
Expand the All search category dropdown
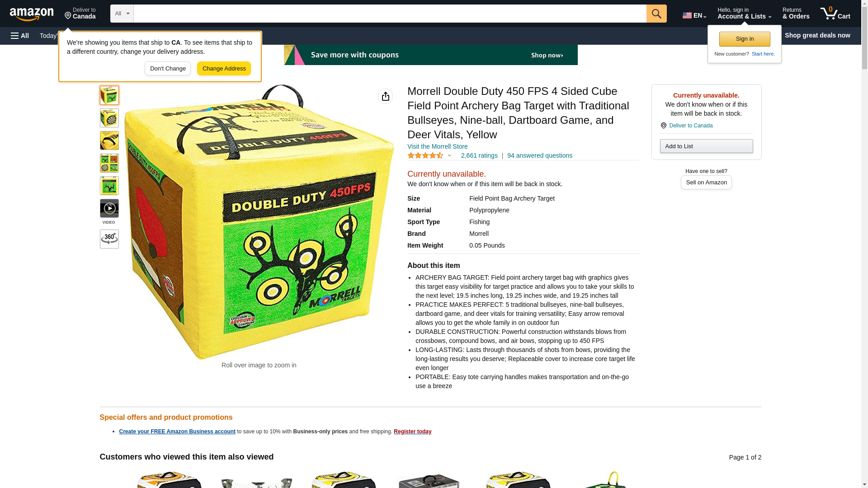click(x=122, y=14)
